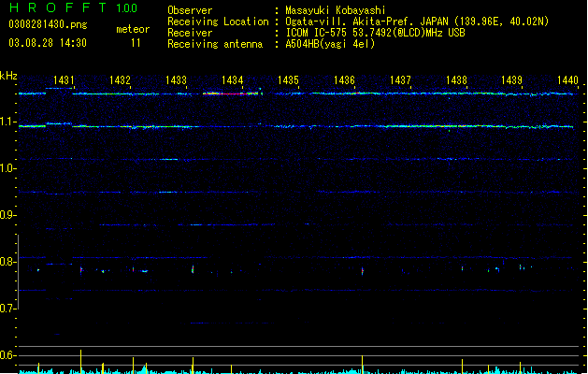Click the meteor count number 11
This screenshot has height=374, width=588.
point(136,43)
